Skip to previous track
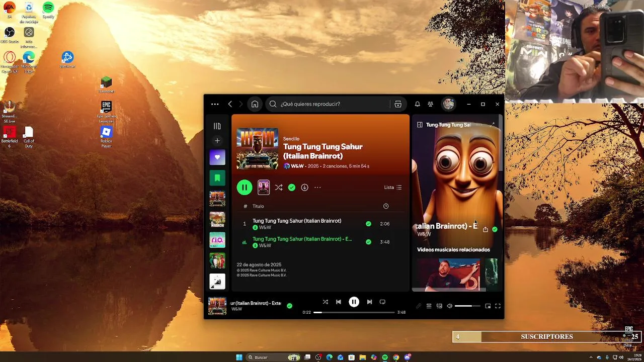The image size is (644, 362). click(x=339, y=302)
